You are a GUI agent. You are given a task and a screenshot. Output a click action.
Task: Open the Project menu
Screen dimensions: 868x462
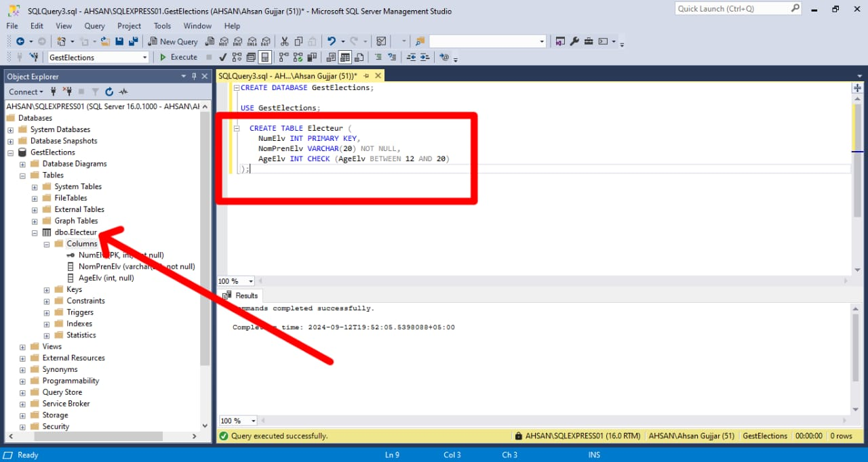tap(129, 26)
